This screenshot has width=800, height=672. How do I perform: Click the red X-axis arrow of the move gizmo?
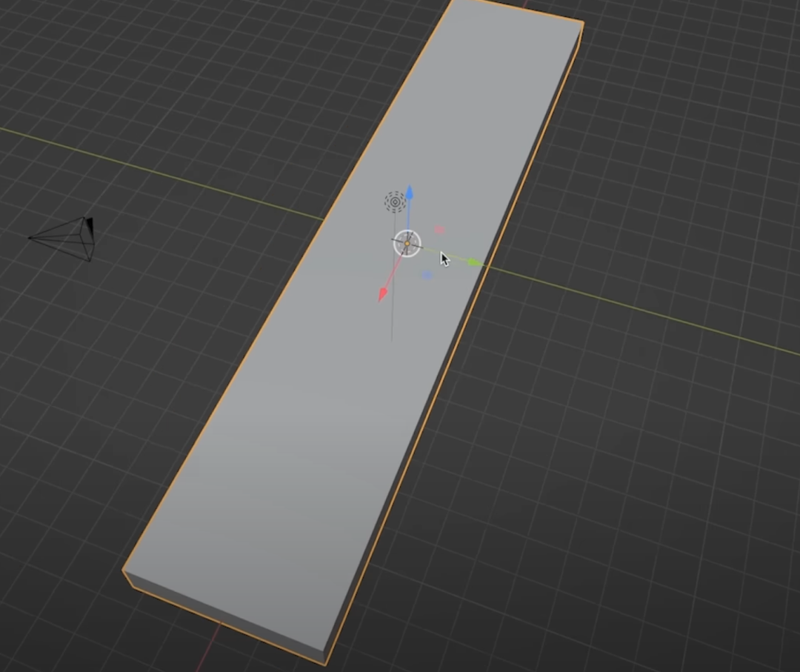384,292
